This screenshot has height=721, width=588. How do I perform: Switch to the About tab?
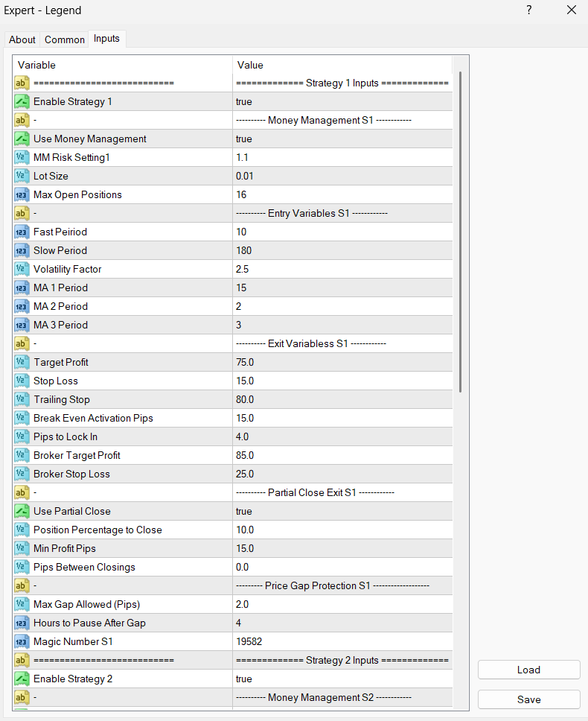(x=22, y=39)
